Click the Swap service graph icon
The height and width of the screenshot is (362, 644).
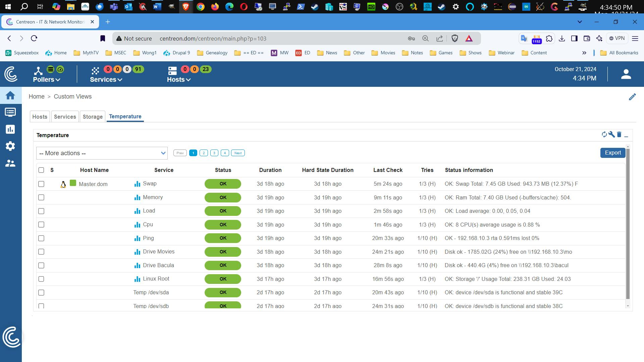tap(137, 184)
